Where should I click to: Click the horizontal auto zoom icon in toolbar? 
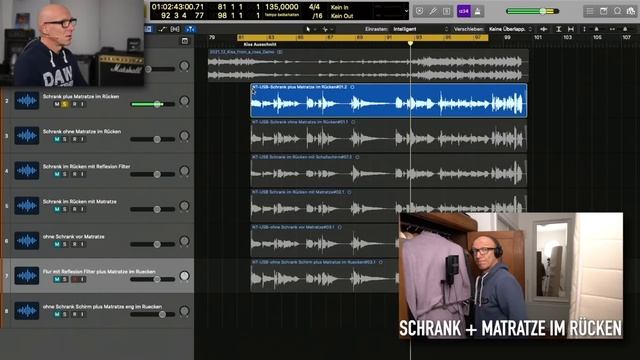571,29
